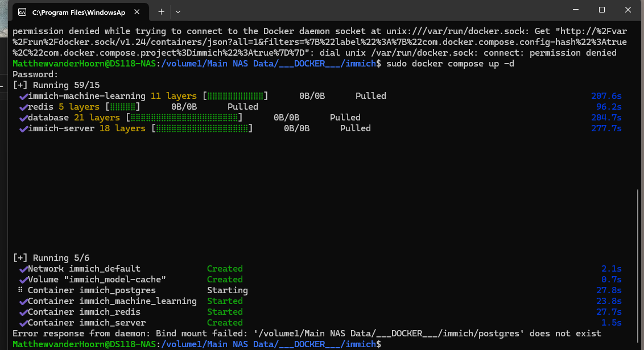
Task: Click "Container immich_machine_learning"
Action: coord(112,301)
